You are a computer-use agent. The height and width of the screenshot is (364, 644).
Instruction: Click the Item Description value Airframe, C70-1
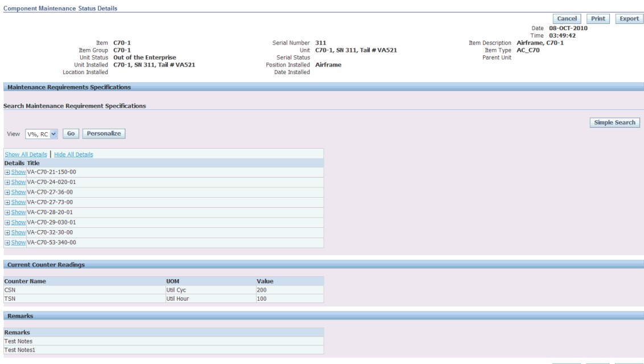[x=540, y=43]
